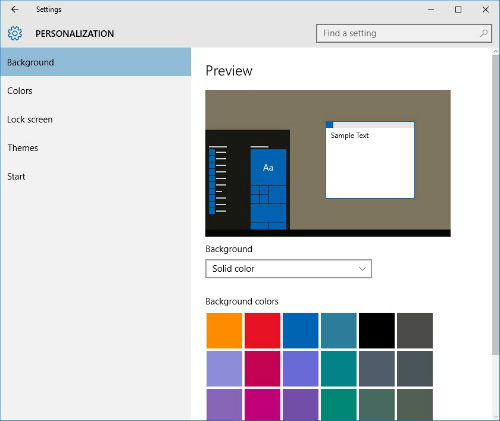Image resolution: width=500 pixels, height=421 pixels.
Task: Select the teal background color swatch
Action: [x=339, y=369]
